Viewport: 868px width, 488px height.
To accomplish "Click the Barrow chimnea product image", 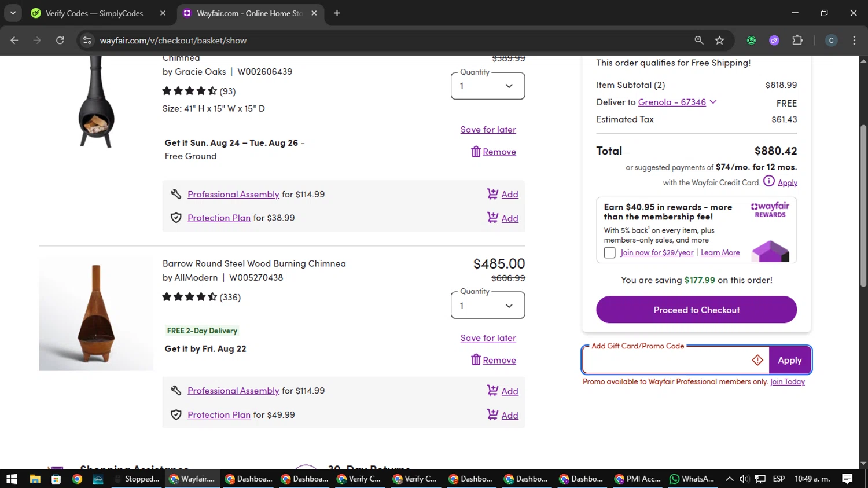I will (96, 314).
